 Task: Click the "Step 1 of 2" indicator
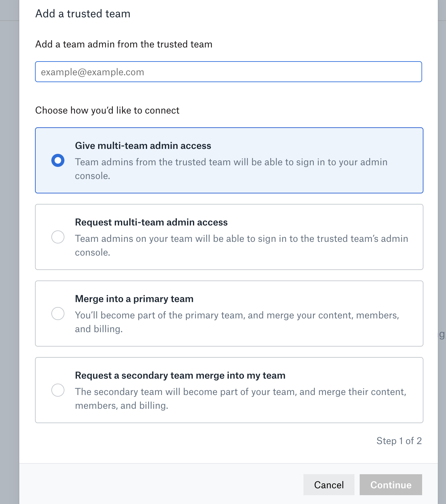(x=399, y=441)
